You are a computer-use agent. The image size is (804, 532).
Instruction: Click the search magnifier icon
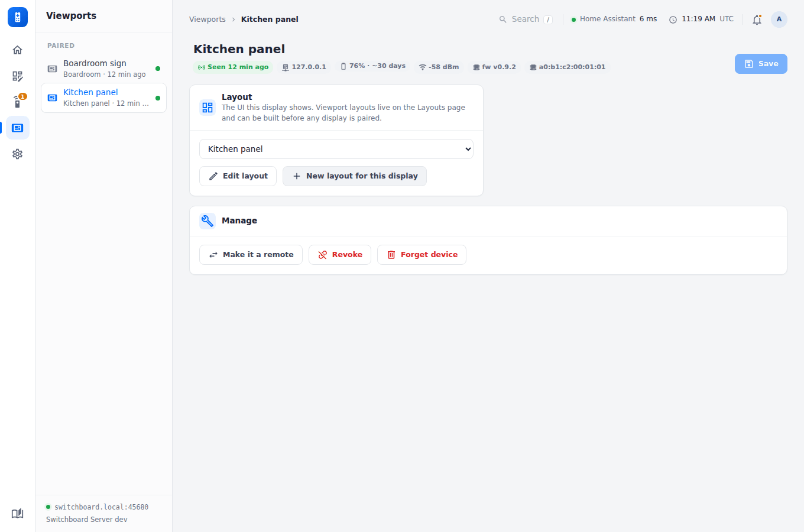503,20
